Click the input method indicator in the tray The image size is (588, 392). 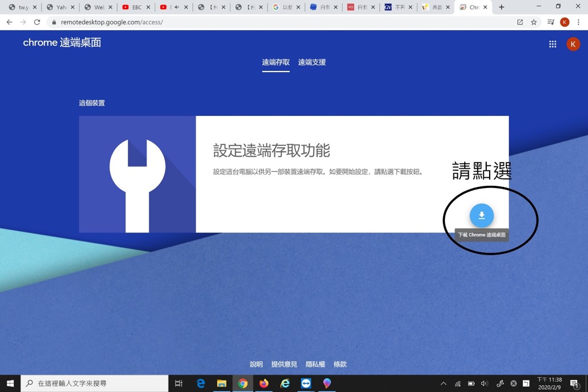tap(526, 383)
